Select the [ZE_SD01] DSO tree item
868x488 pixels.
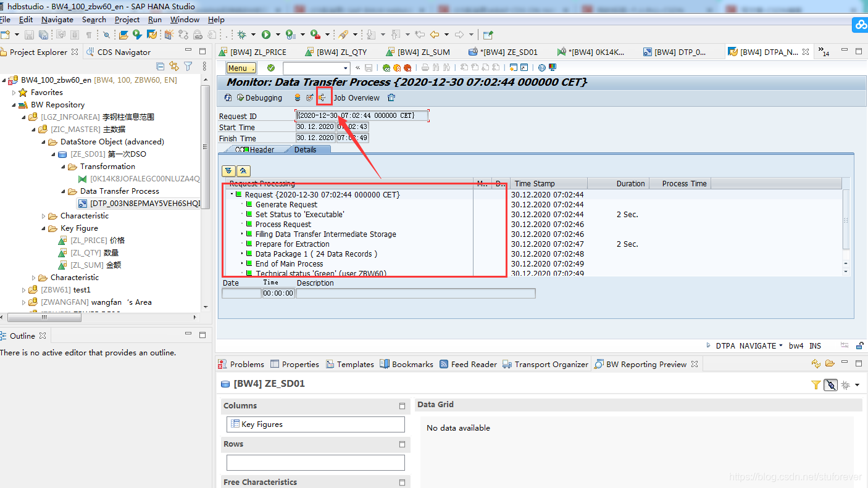coord(102,154)
